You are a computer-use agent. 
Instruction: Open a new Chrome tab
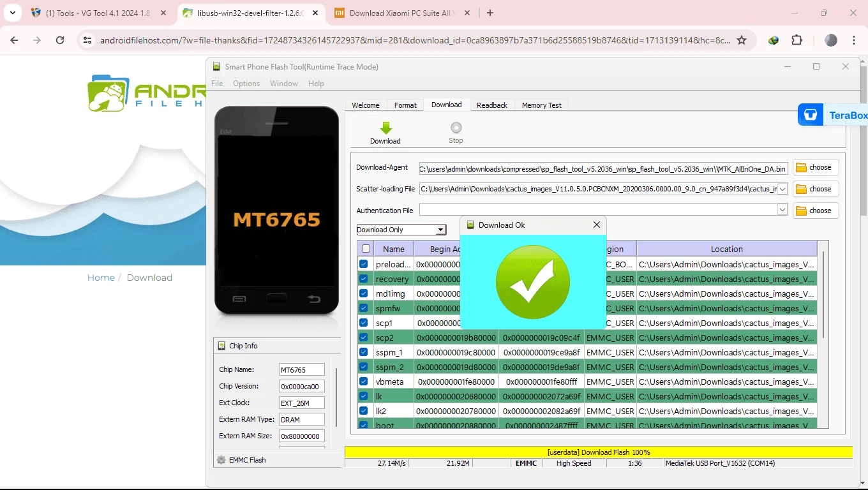(490, 13)
